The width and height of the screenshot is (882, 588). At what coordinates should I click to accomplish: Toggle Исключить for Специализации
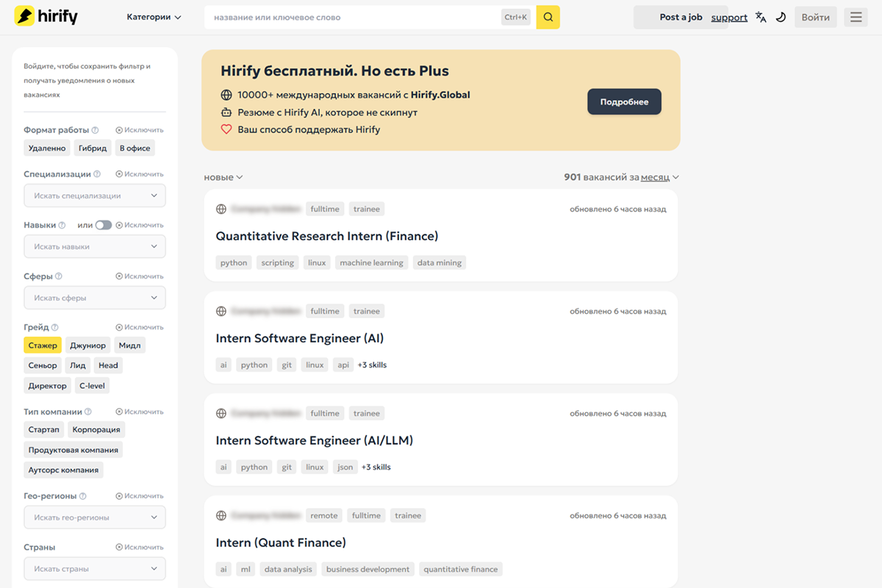click(140, 174)
